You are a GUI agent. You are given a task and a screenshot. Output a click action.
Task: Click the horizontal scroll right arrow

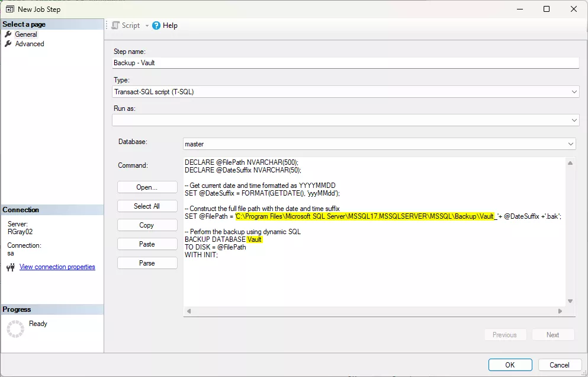[560, 311]
